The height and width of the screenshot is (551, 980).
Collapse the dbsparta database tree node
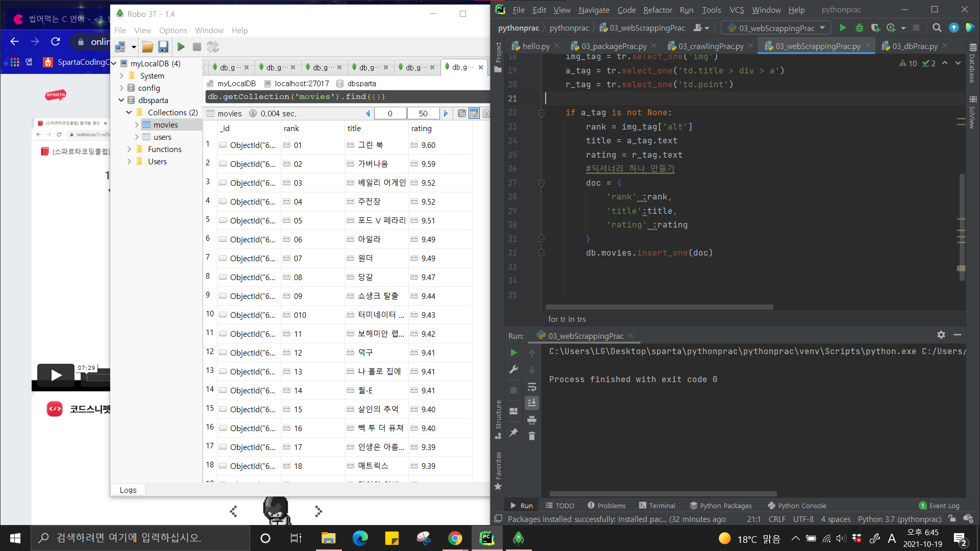tap(121, 101)
